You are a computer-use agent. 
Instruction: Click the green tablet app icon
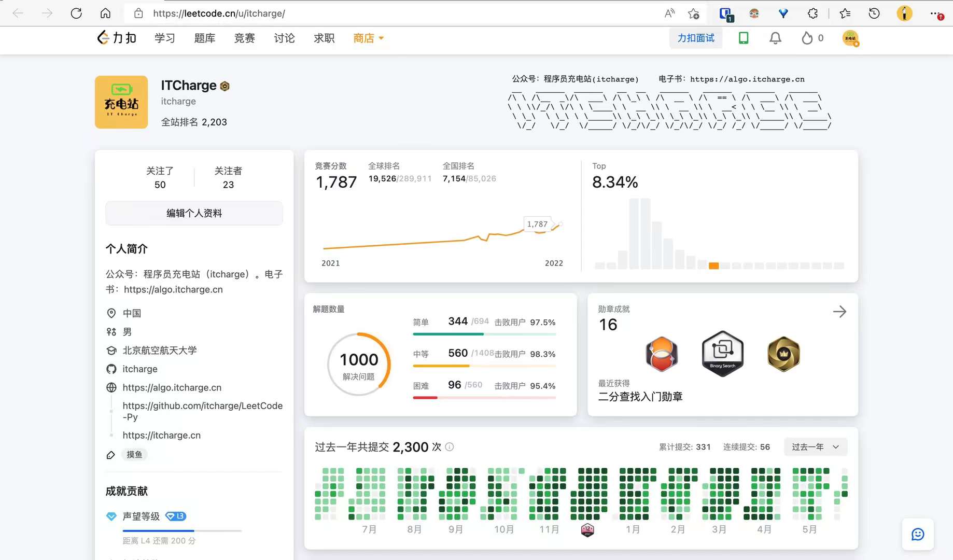(x=744, y=38)
